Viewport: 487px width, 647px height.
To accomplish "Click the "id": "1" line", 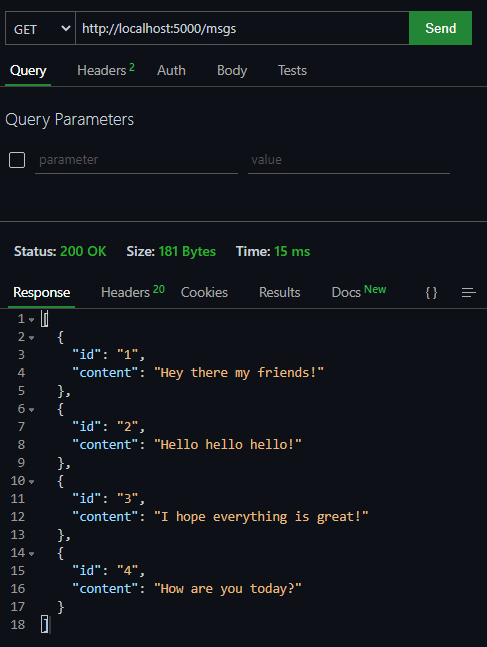I will [109, 355].
